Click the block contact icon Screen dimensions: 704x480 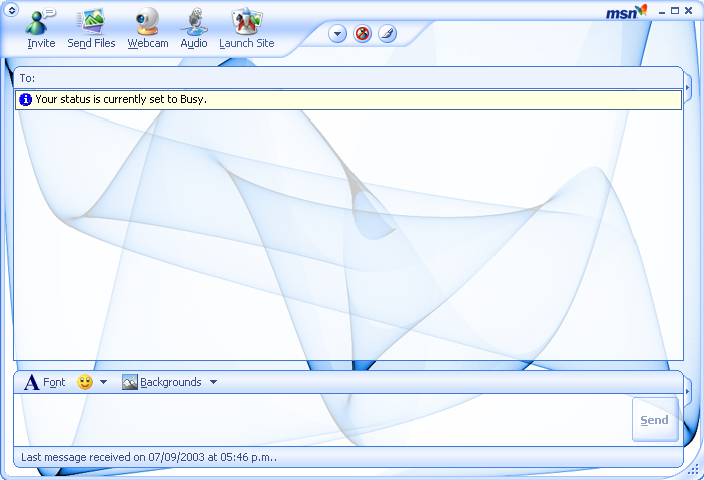click(362, 34)
